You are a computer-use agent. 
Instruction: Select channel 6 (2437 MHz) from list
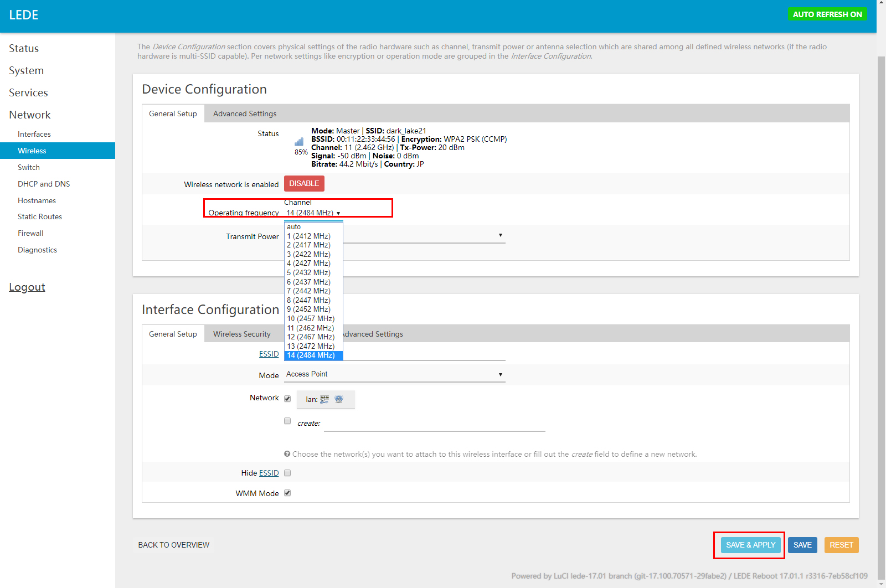(308, 282)
